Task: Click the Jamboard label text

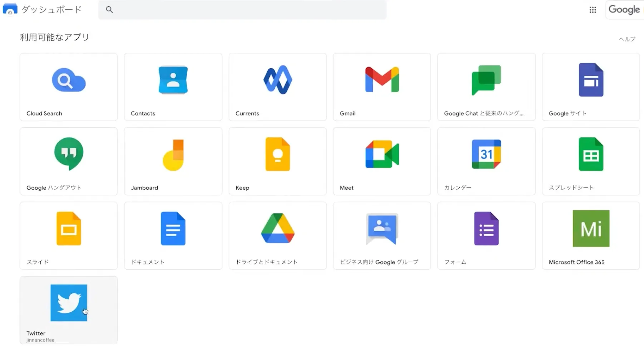Action: [144, 188]
